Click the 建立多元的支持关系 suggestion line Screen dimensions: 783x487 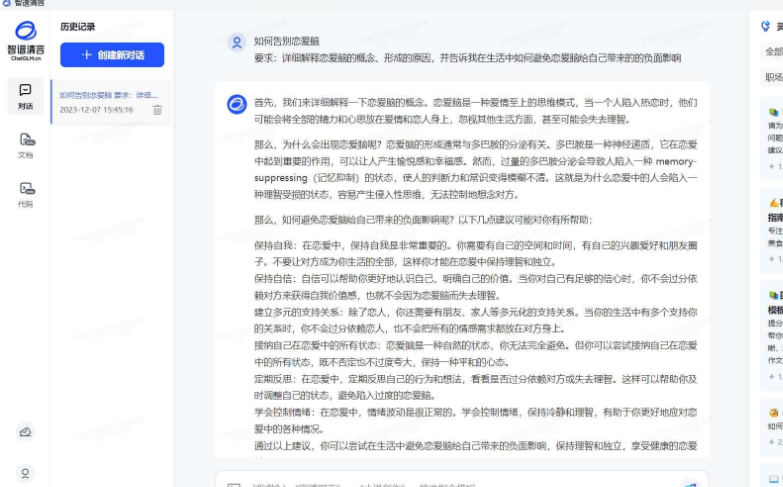[x=475, y=321]
